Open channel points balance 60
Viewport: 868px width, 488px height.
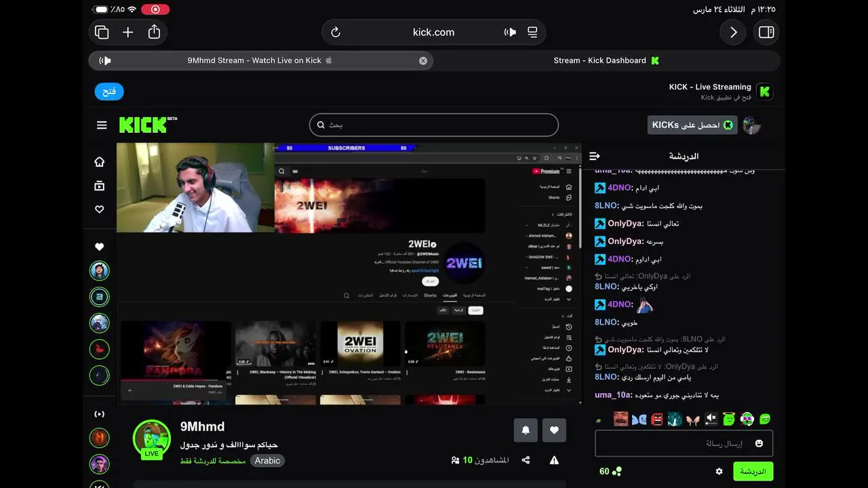click(610, 471)
